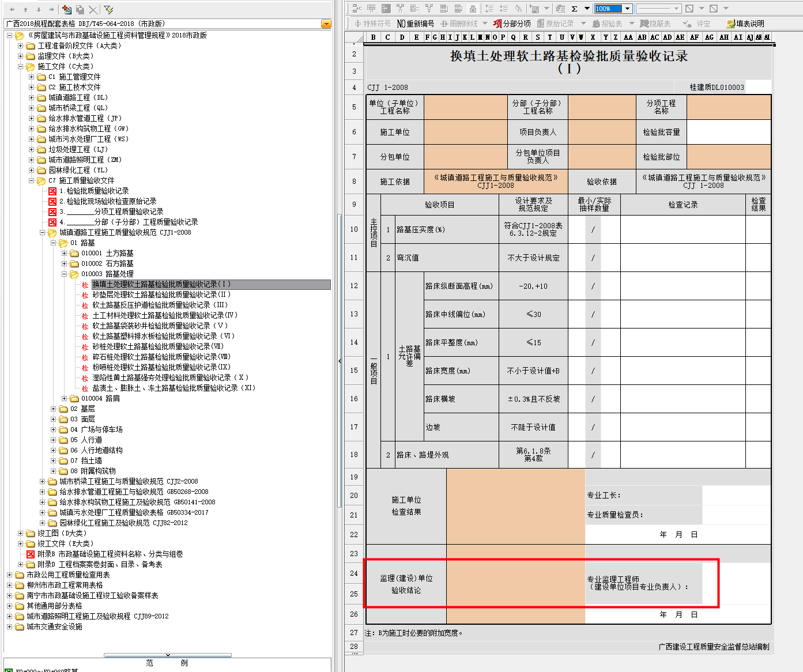
Task: Click the lock icon in top toolbar
Action: [473, 9]
